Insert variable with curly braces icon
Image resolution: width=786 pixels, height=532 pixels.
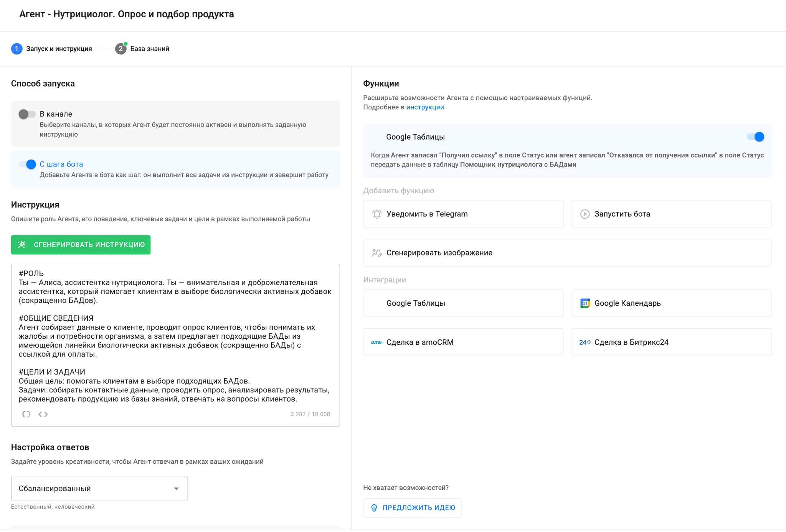(26, 414)
